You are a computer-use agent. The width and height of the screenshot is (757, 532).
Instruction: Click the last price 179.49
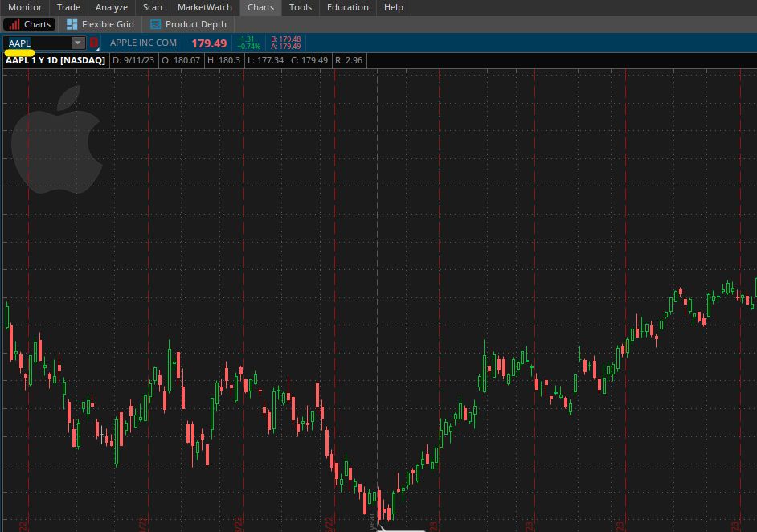tap(209, 43)
